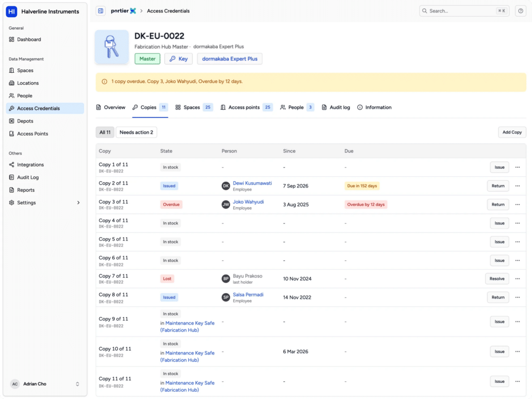The width and height of the screenshot is (532, 399).
Task: Click the key credential thumbnail image
Action: point(112,47)
